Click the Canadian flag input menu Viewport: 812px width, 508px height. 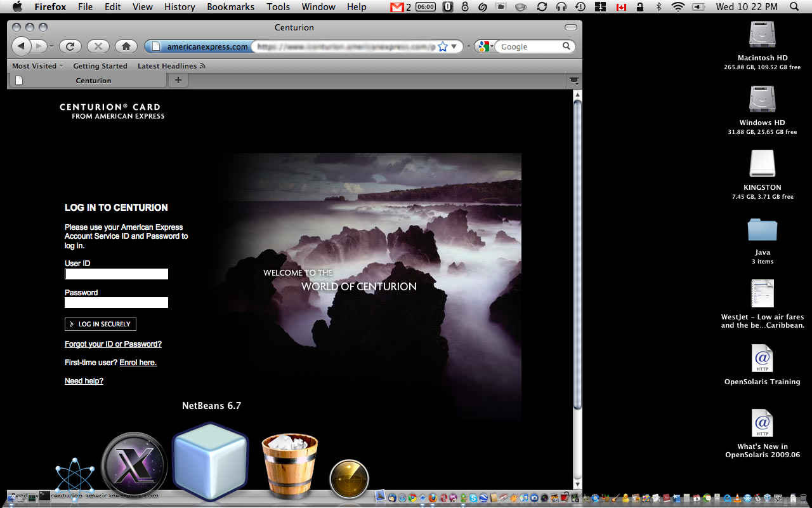621,7
